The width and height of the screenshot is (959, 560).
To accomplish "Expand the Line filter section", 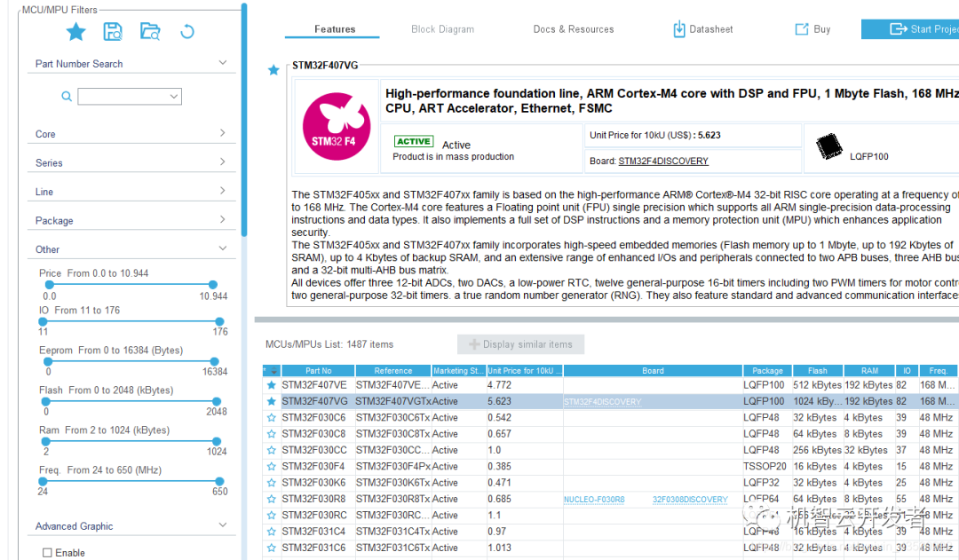I will (223, 190).
